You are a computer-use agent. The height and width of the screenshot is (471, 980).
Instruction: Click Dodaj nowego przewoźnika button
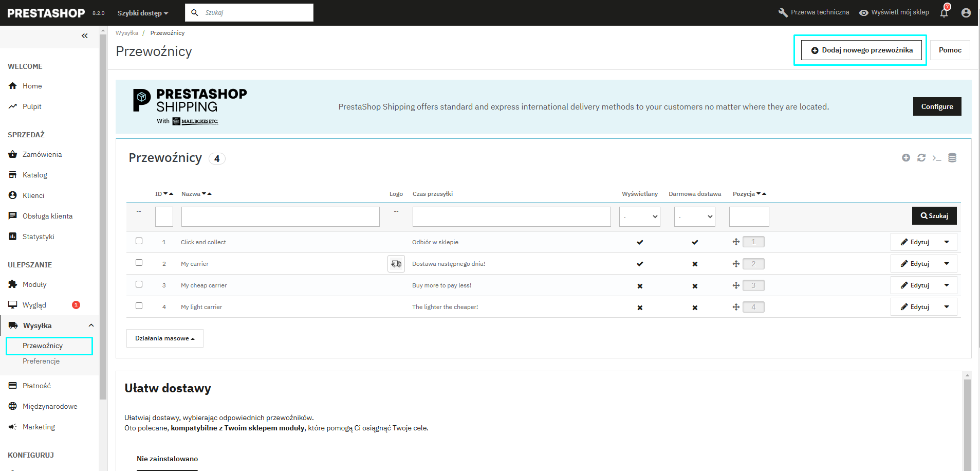(x=861, y=50)
